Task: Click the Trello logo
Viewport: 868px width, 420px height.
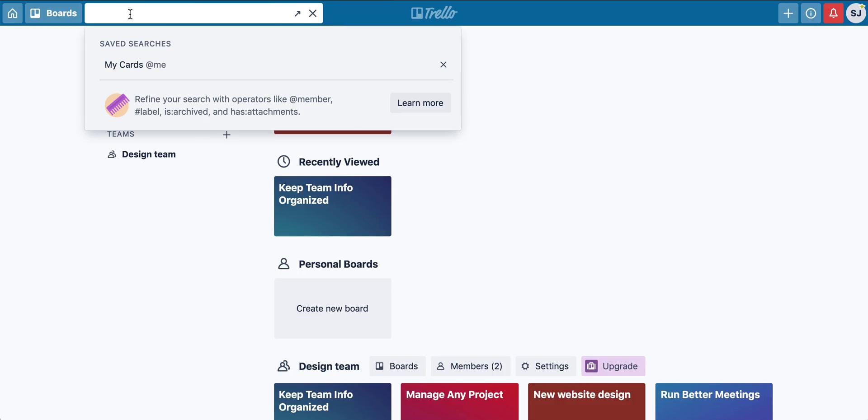Action: pyautogui.click(x=434, y=13)
